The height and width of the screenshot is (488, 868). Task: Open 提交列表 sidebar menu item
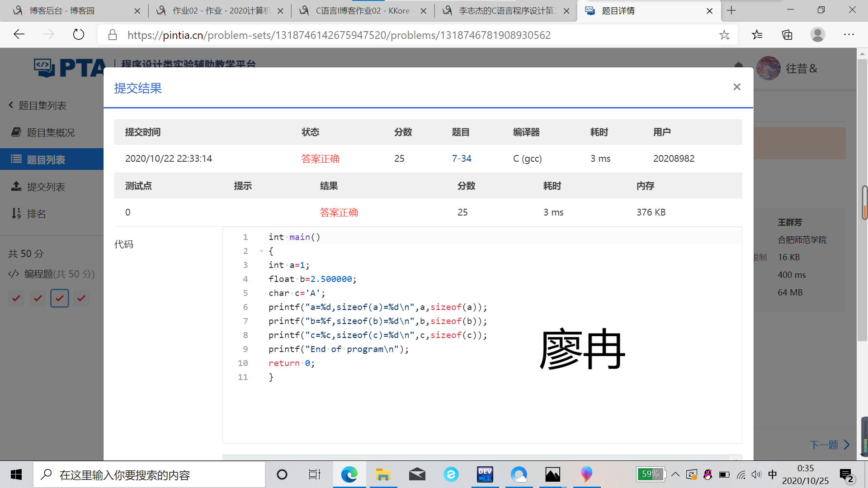pos(45,187)
